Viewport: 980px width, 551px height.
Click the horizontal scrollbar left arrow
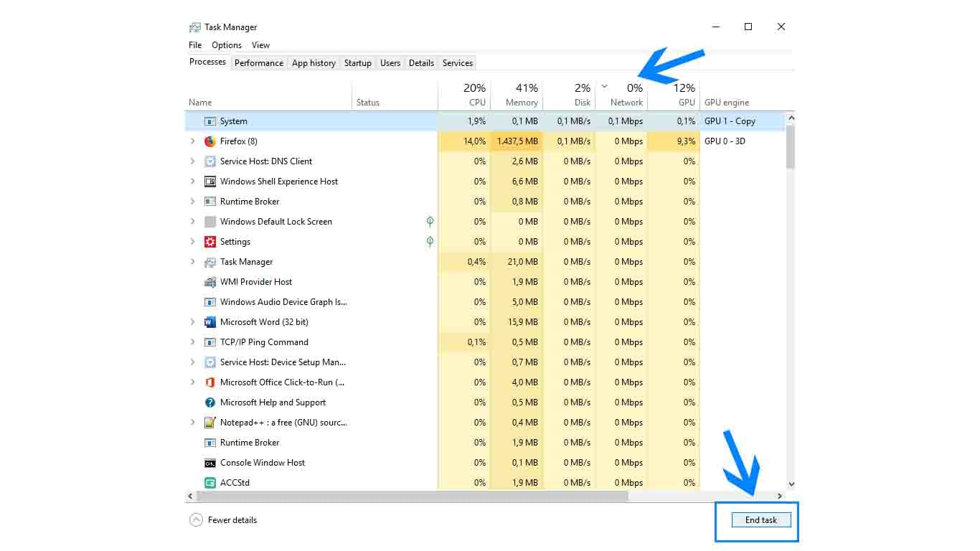pyautogui.click(x=190, y=496)
